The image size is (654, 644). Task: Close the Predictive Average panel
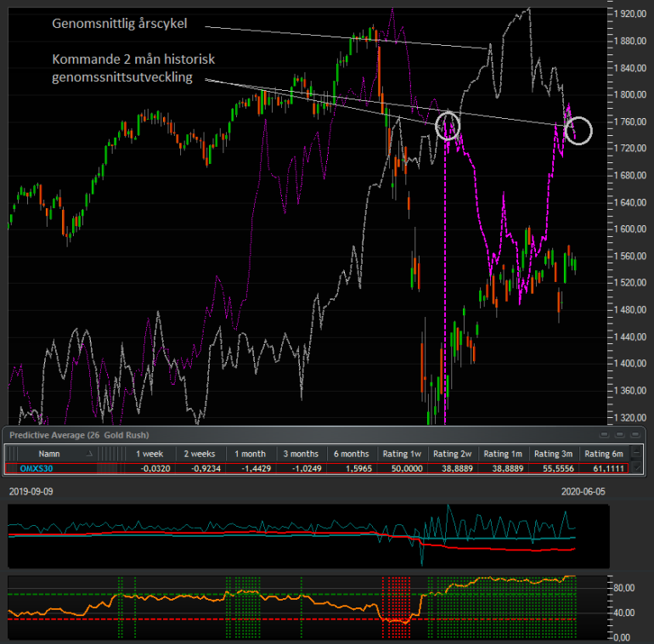[634, 433]
